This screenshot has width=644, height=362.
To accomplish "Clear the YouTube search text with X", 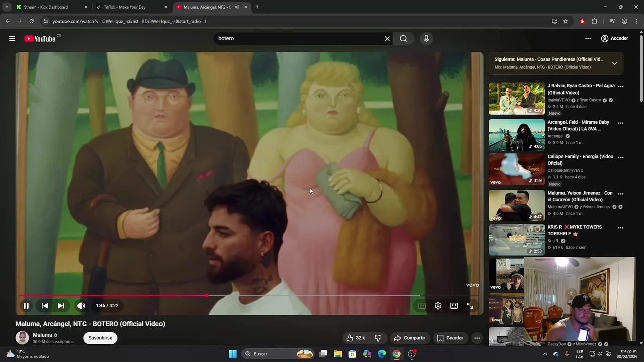I will click(387, 39).
